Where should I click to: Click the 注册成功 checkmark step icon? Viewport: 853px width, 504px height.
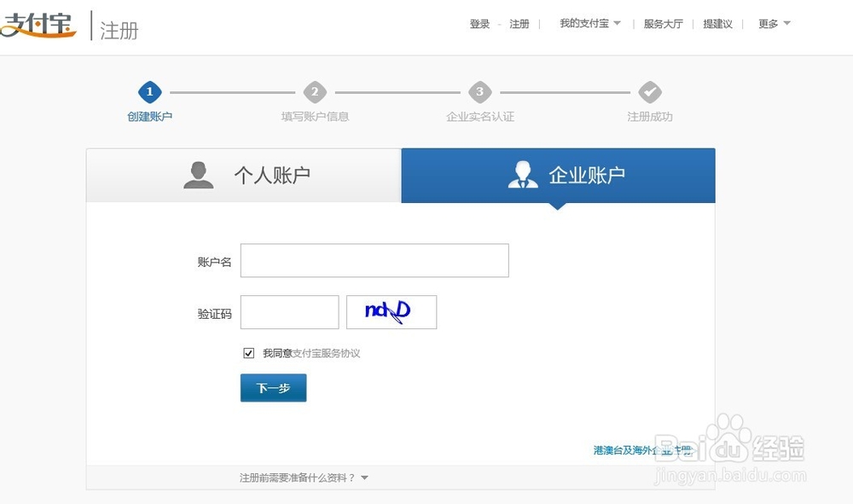(x=649, y=92)
